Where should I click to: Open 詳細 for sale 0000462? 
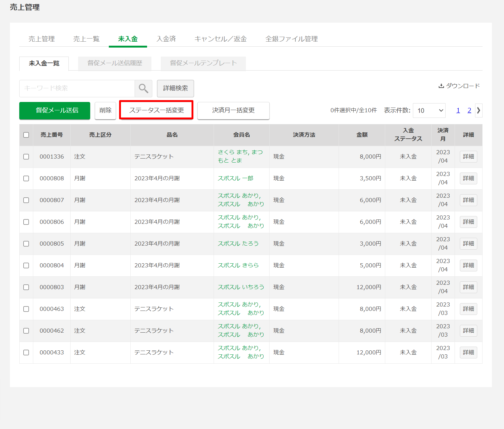[469, 331]
